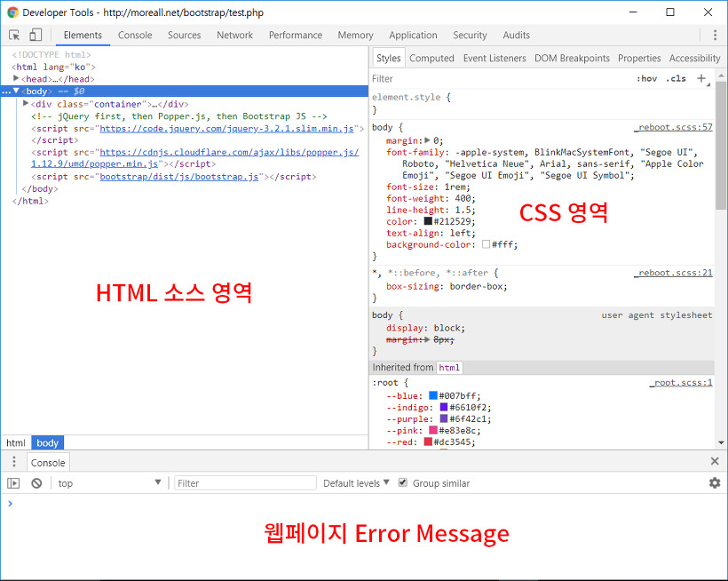728x581 pixels.
Task: Open the Application tab
Action: (413, 36)
